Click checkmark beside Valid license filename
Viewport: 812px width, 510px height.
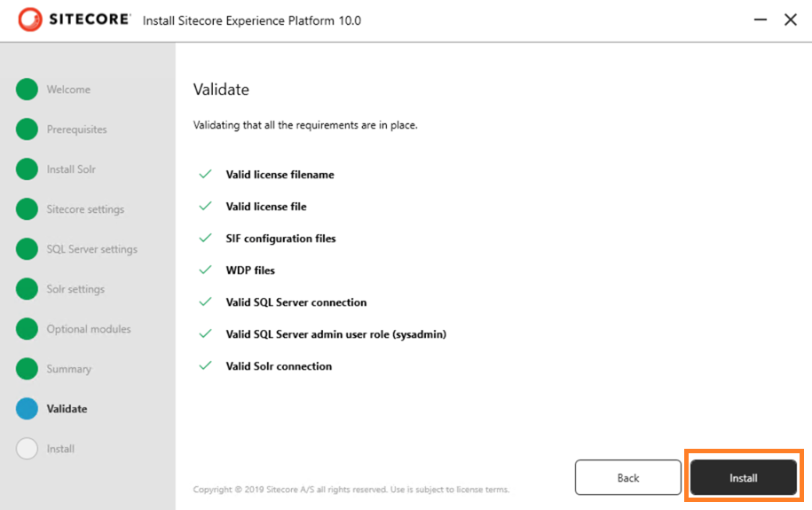coord(206,174)
